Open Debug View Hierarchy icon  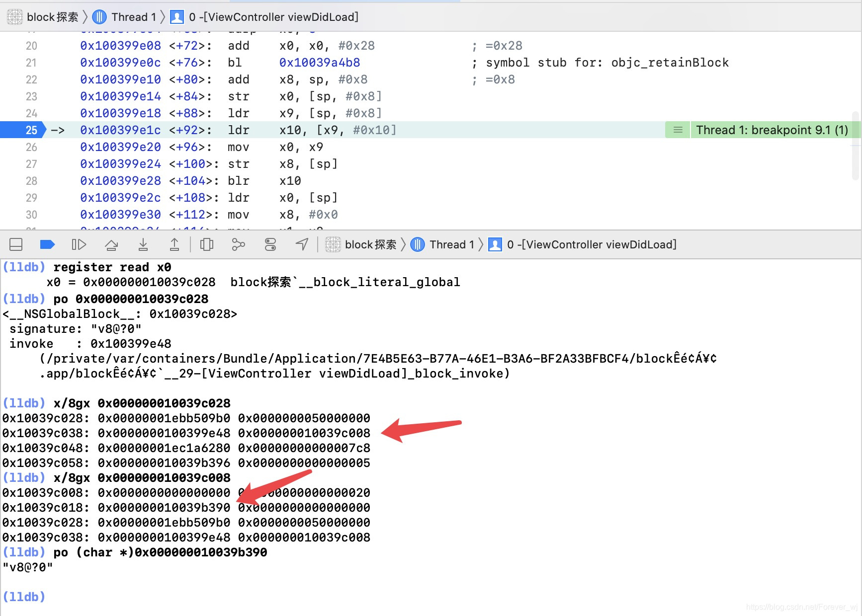206,244
